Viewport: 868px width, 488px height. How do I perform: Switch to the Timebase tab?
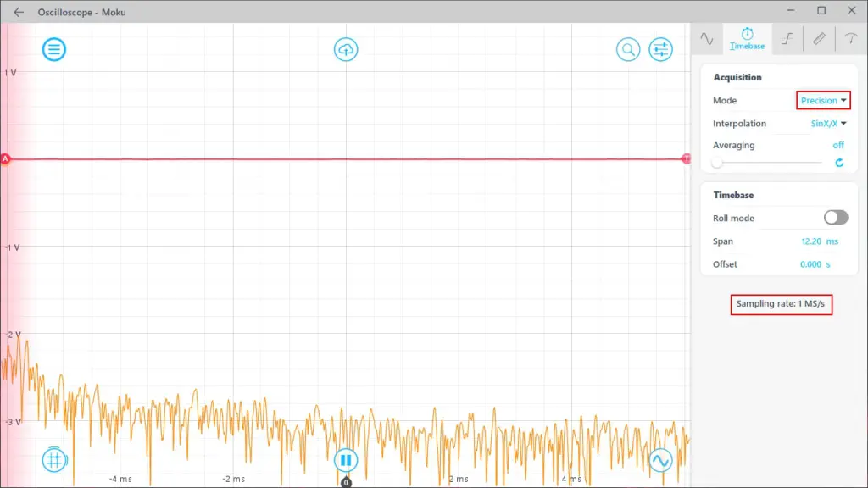[x=747, y=38]
